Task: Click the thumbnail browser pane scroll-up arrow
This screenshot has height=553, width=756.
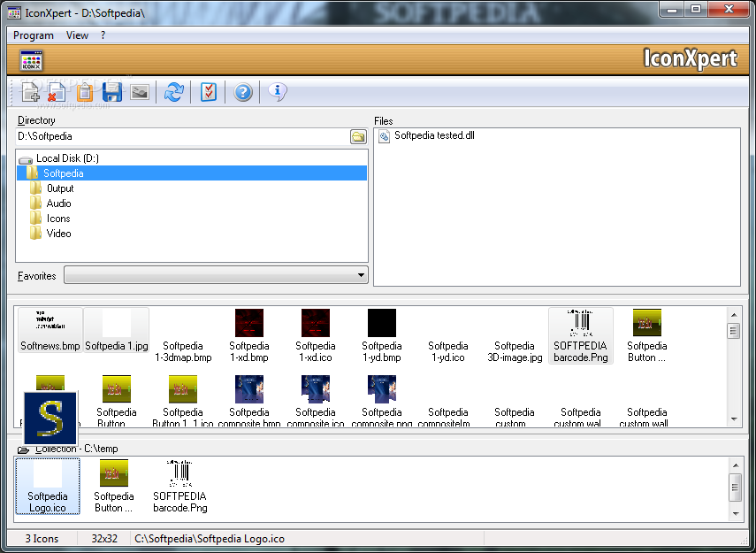Action: 734,315
